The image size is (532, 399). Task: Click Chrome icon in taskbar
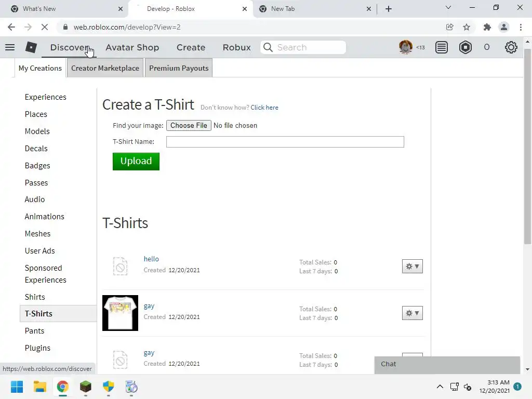63,387
